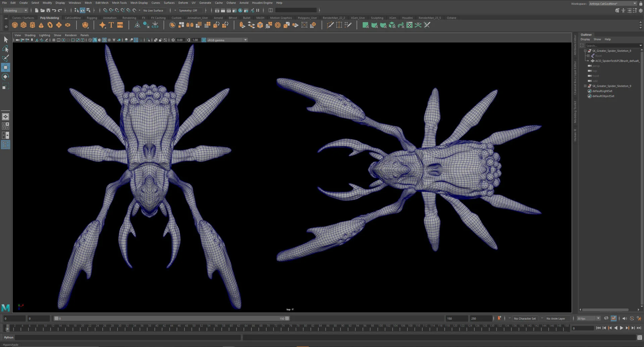Click the New Scene file icon
The height and width of the screenshot is (347, 644).
[37, 10]
